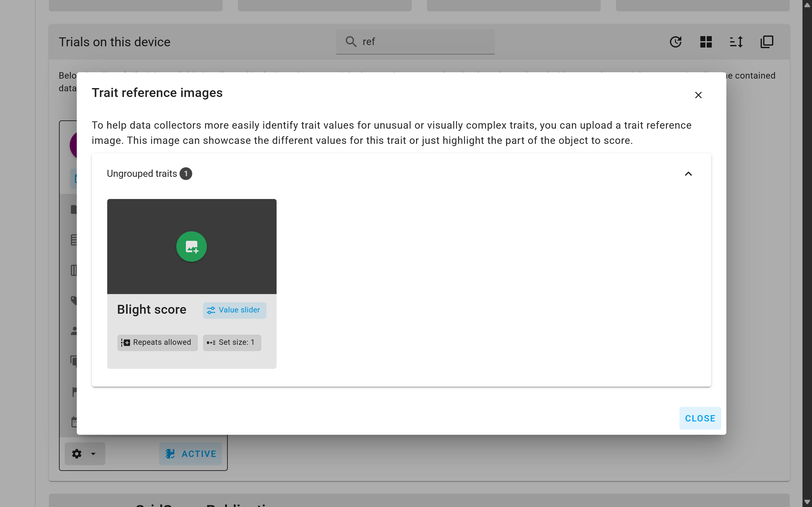Collapse the Ungrouped traits section
Screen dimensions: 812x507
pos(688,174)
